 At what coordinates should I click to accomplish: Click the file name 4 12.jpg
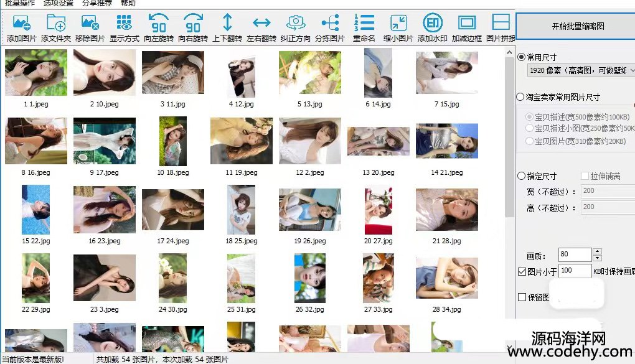click(242, 104)
